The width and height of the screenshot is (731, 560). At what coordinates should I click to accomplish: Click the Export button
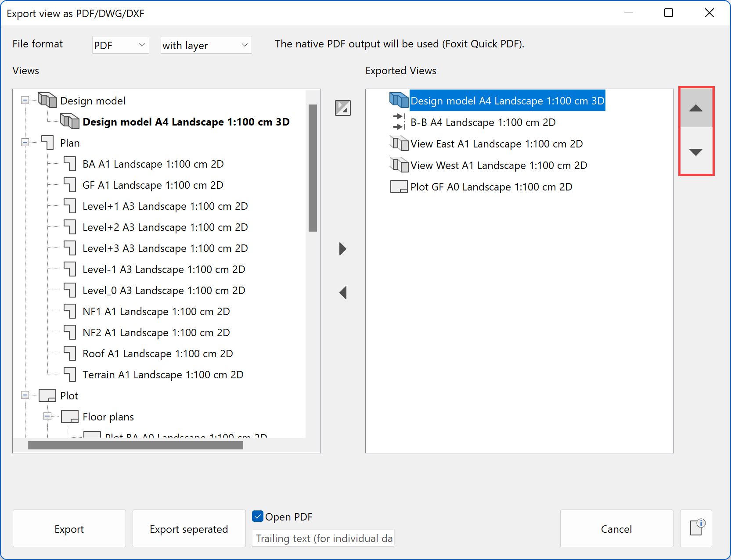69,528
